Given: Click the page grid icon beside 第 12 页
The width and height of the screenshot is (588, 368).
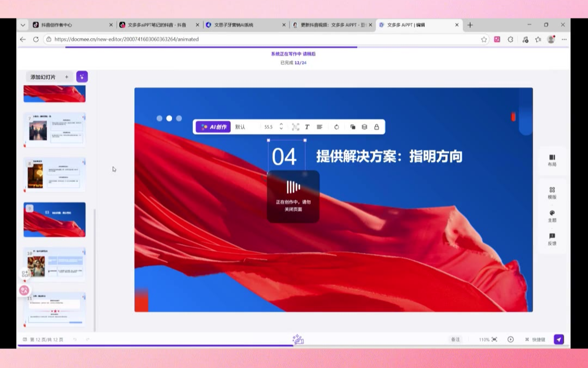Looking at the screenshot, I should click(25, 340).
